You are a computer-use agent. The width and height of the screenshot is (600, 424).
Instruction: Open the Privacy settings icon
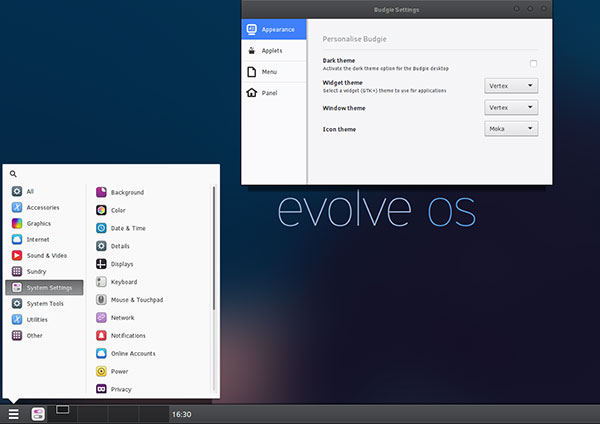101,389
